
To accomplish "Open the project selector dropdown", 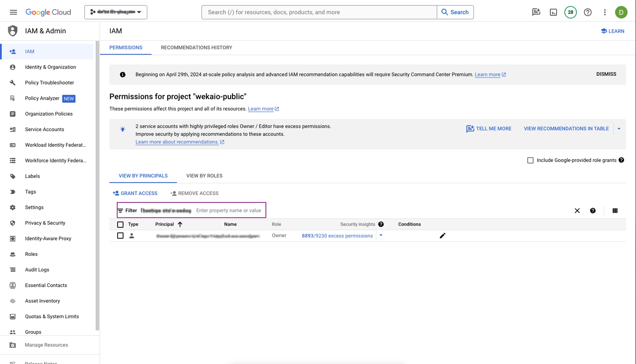I will tap(116, 12).
